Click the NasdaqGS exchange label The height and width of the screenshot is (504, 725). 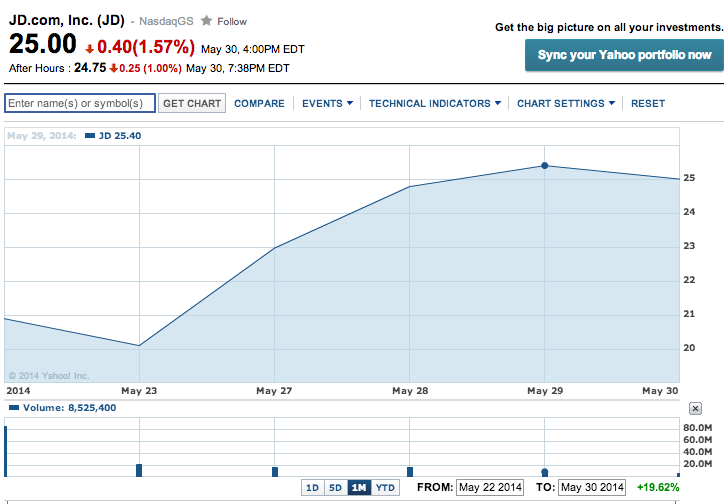coord(166,21)
